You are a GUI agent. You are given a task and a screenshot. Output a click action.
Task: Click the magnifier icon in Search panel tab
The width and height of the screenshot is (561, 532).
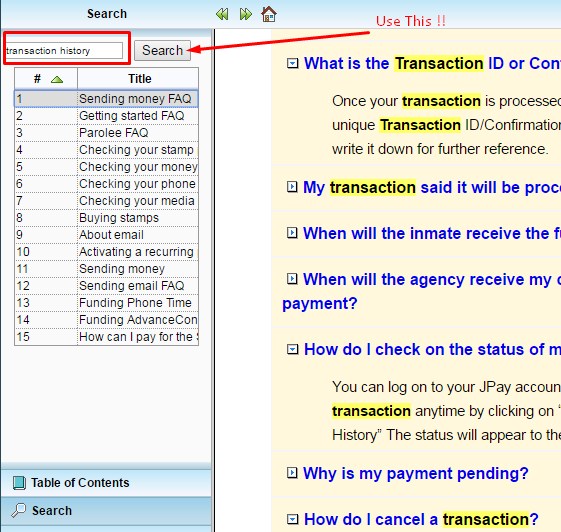point(19,510)
